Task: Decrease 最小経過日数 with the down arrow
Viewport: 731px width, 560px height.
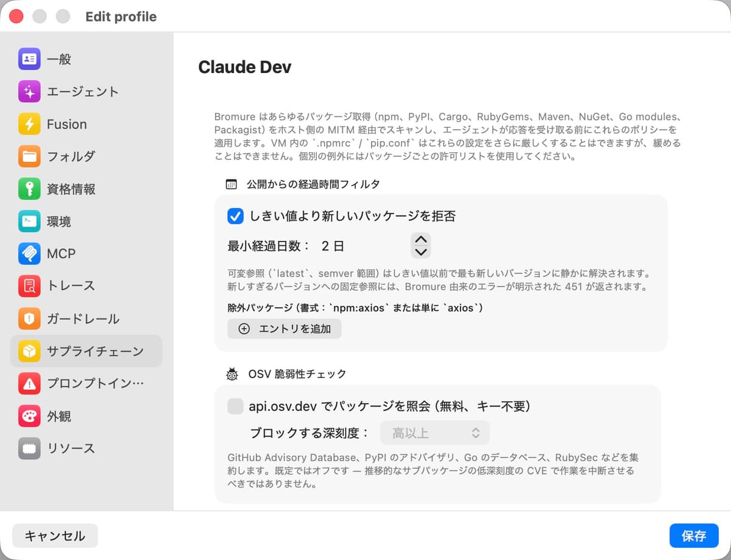Action: click(421, 251)
